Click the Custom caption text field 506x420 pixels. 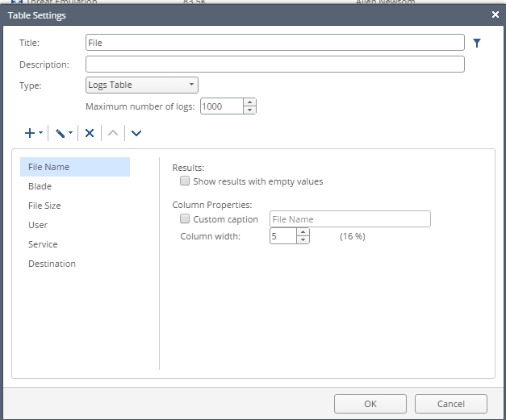coord(350,218)
